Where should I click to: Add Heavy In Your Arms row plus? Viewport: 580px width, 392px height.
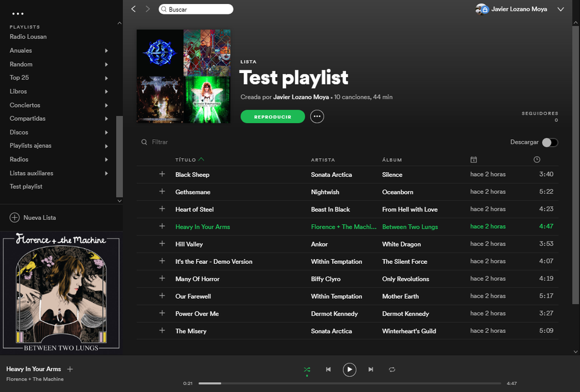(162, 226)
